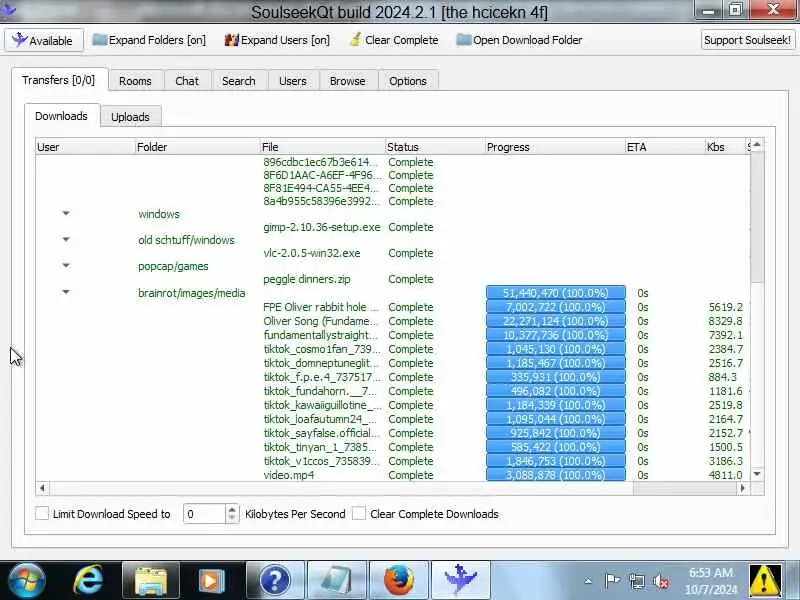800x600 pixels.
Task: Toggle Expand Users [on] button
Action: (x=277, y=40)
